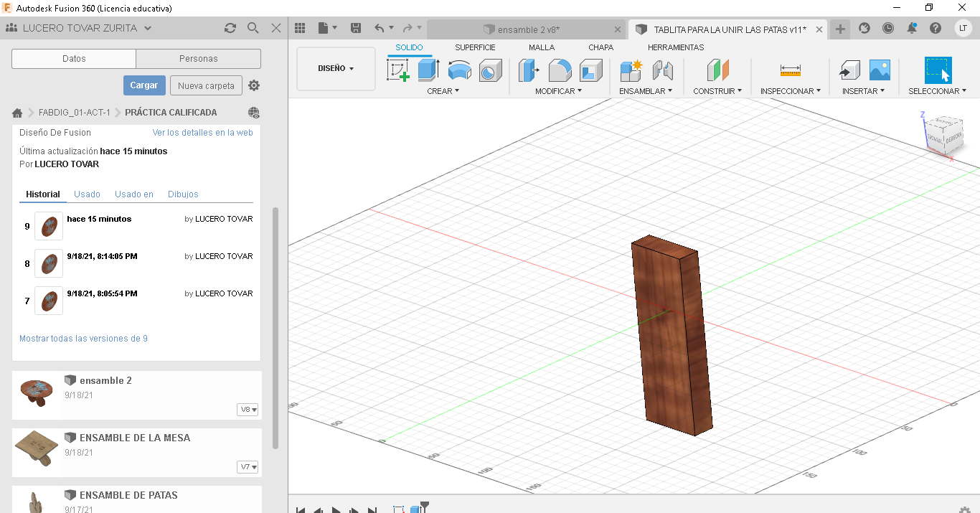Image resolution: width=980 pixels, height=513 pixels.
Task: Open the V7 version dropdown of ENSAMBLE DE LA MESA
Action: point(248,467)
